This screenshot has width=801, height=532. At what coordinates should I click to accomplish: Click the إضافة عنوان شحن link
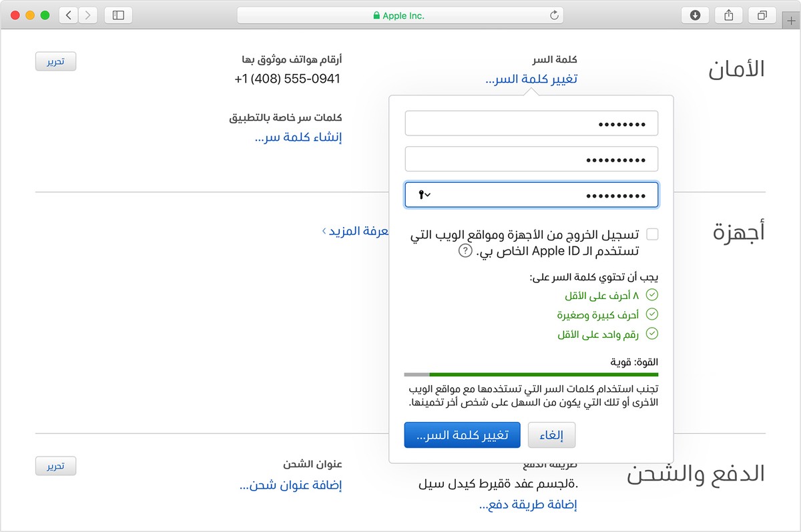[x=291, y=485]
